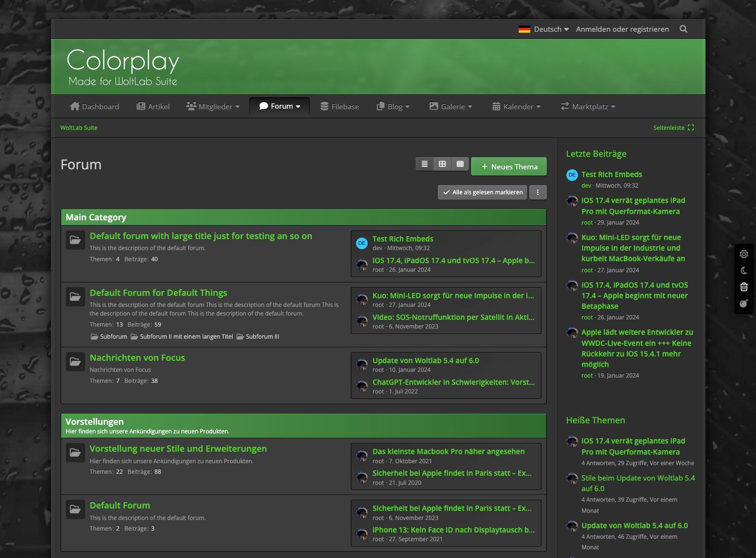Open the Deutsch language dropdown

544,29
